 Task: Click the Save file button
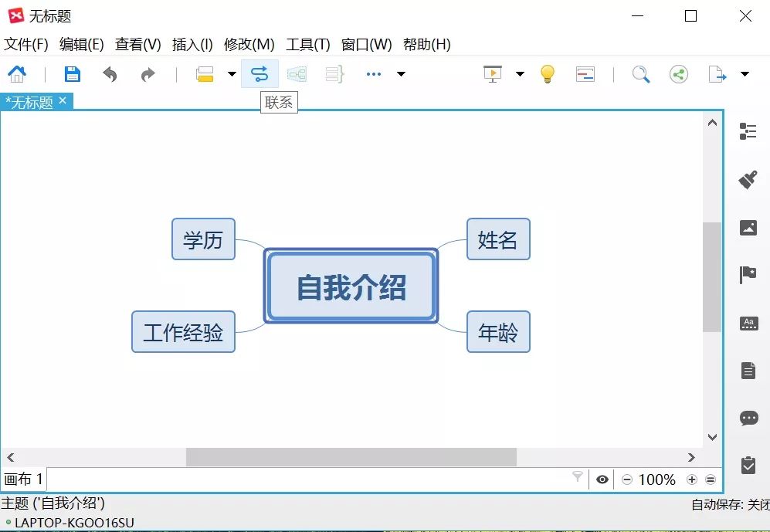pyautogui.click(x=72, y=73)
